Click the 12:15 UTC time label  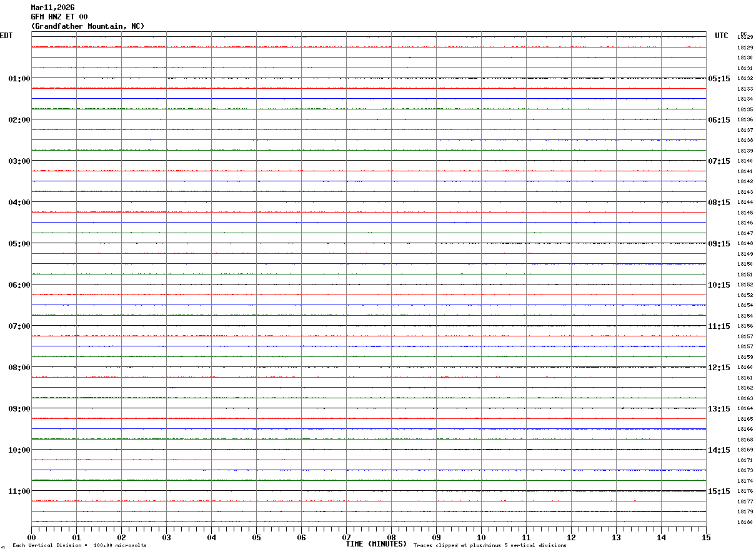pyautogui.click(x=719, y=368)
